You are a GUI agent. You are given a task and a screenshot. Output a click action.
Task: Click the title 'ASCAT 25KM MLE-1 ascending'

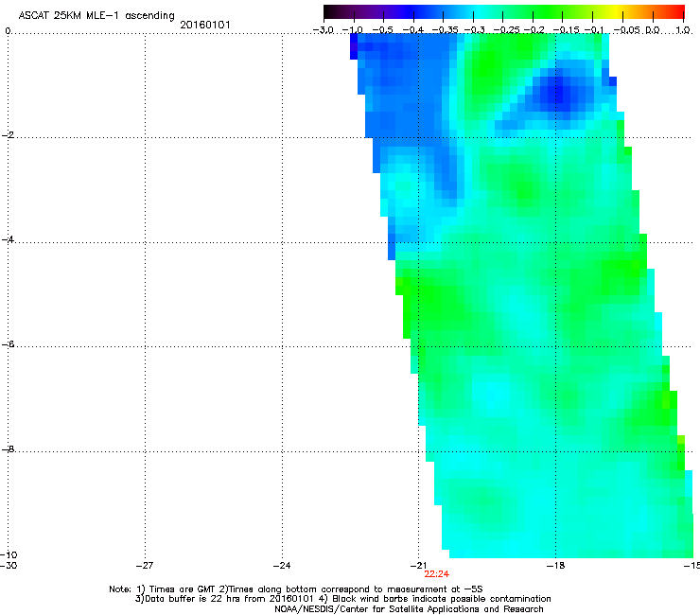click(96, 15)
